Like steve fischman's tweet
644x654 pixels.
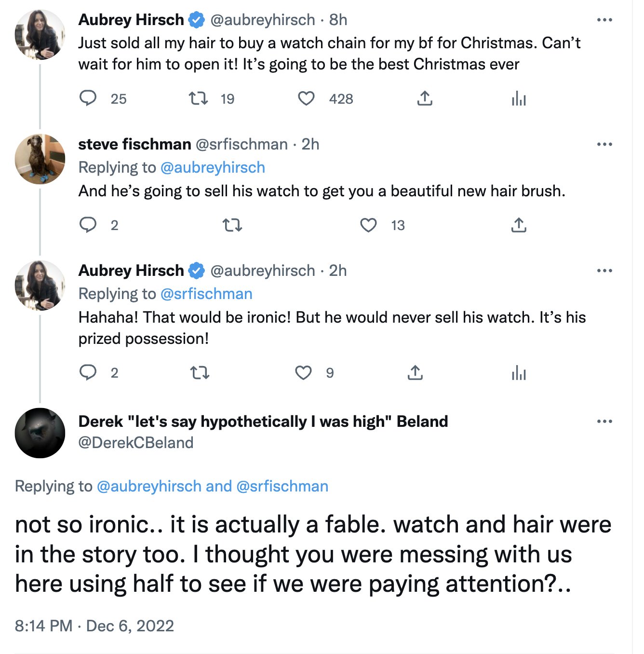(368, 225)
